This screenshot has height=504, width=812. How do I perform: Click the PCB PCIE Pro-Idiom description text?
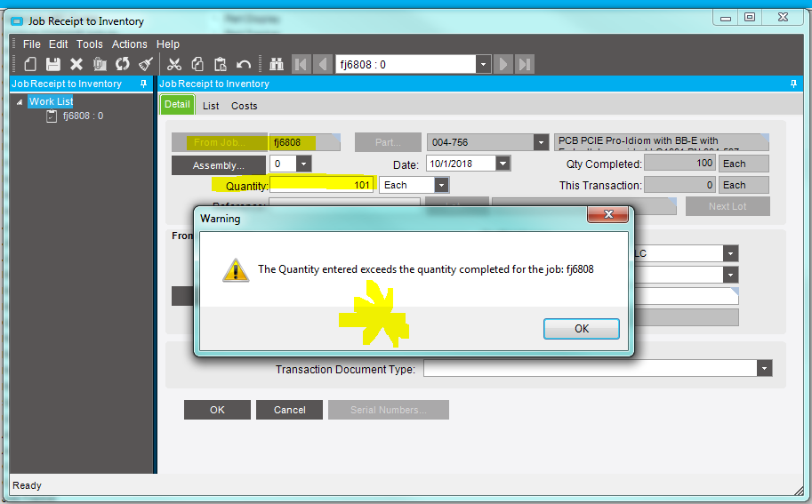coord(662,142)
